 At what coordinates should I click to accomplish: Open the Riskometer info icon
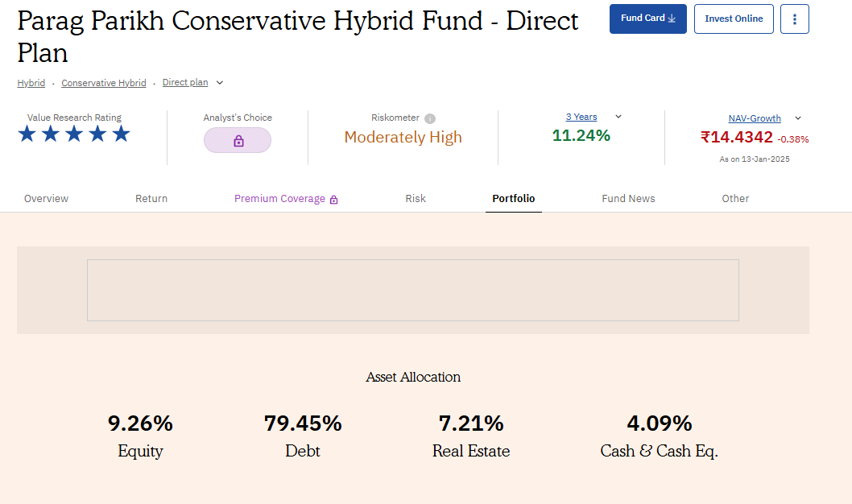click(x=429, y=118)
